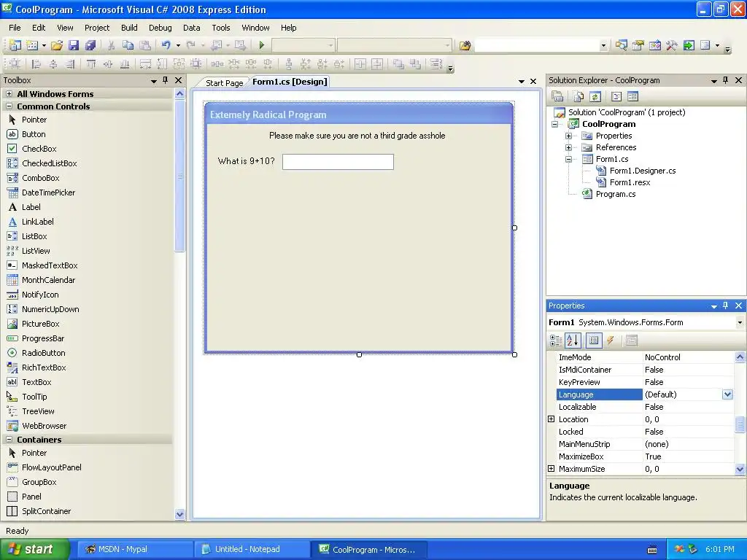Click the Align to Grid layout icon
Screen dimensions: 747x560
pos(15,64)
